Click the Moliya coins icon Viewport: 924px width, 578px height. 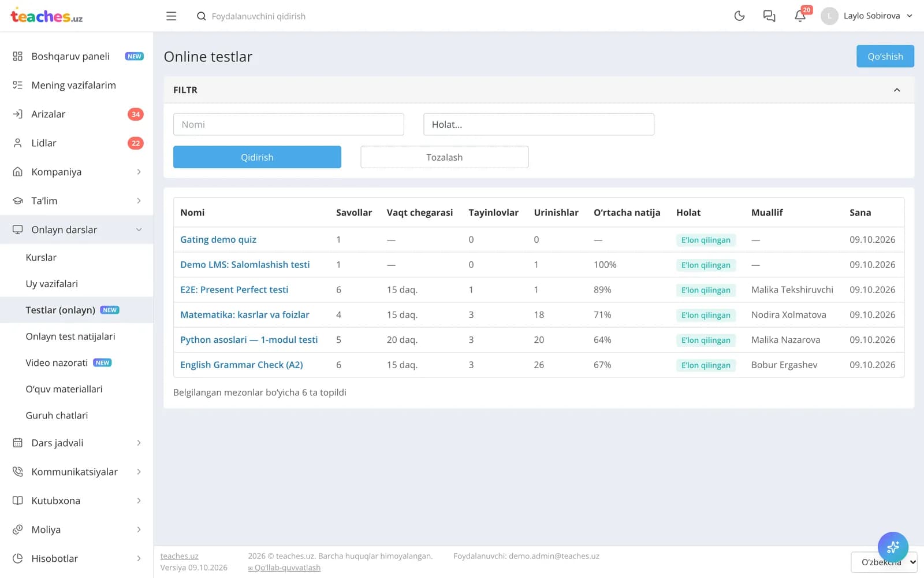coord(18,529)
